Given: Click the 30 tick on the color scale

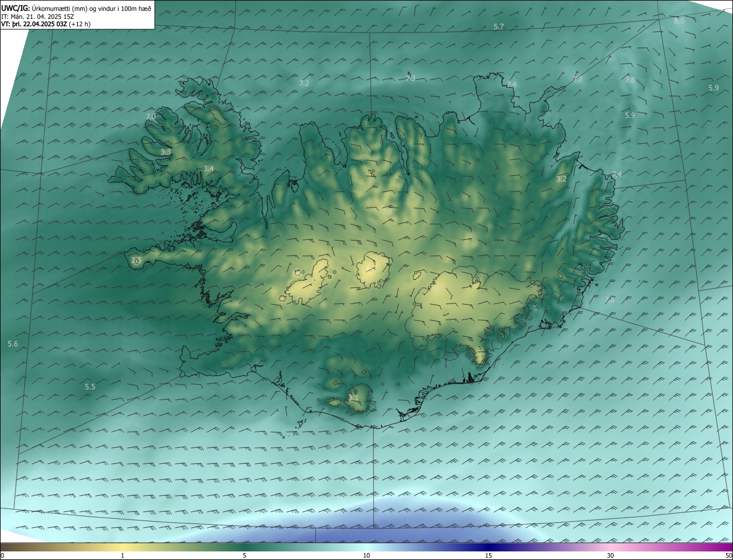Looking at the screenshot, I should click(x=610, y=555).
